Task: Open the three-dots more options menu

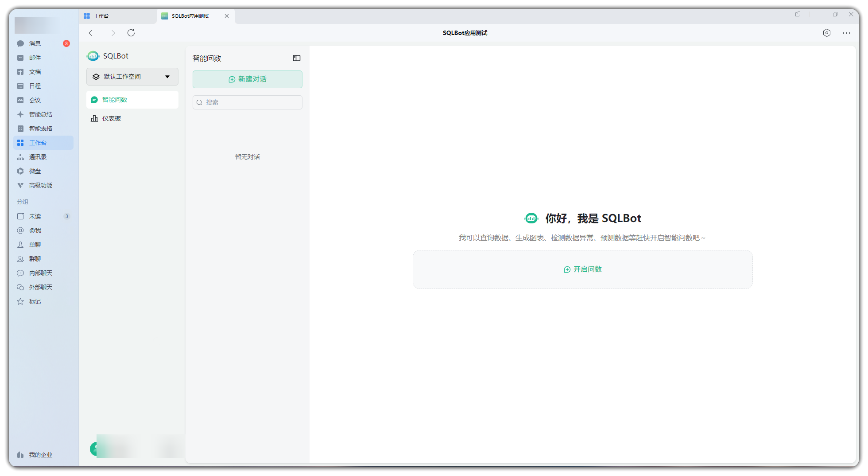Action: coord(846,33)
